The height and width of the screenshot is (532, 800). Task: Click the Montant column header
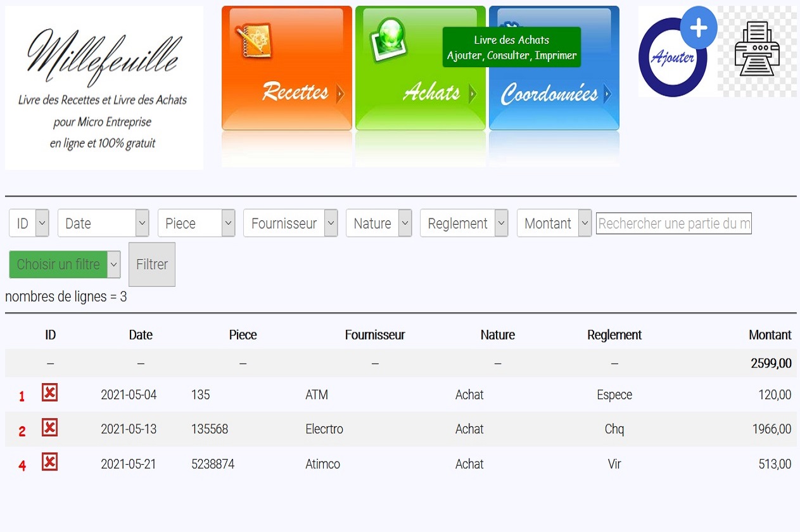point(770,335)
